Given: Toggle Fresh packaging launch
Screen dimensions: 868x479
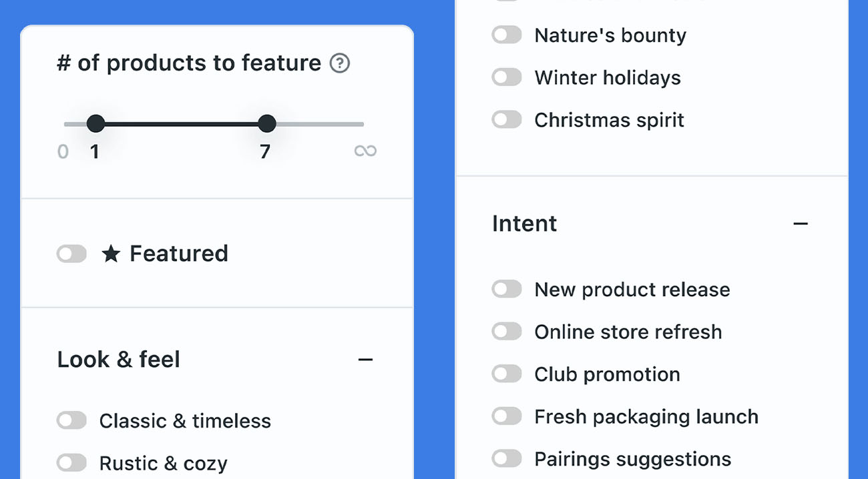Looking at the screenshot, I should coord(507,416).
